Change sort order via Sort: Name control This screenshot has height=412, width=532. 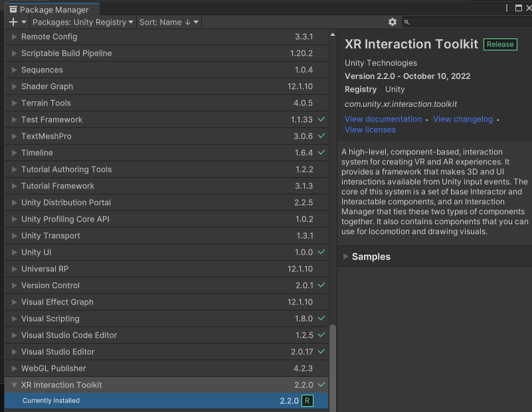click(x=168, y=22)
